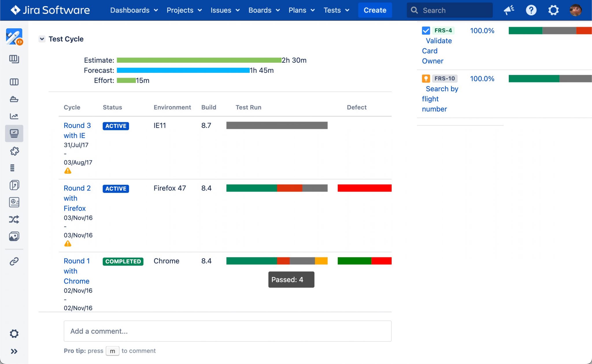Click the shuffle arrows icon in sidebar
Screen dimensions: 592x364
(x=14, y=220)
